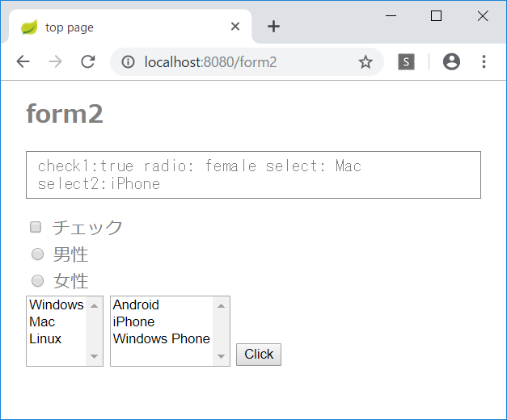
Task: Open Chrome three-dot menu
Action: pos(484,62)
